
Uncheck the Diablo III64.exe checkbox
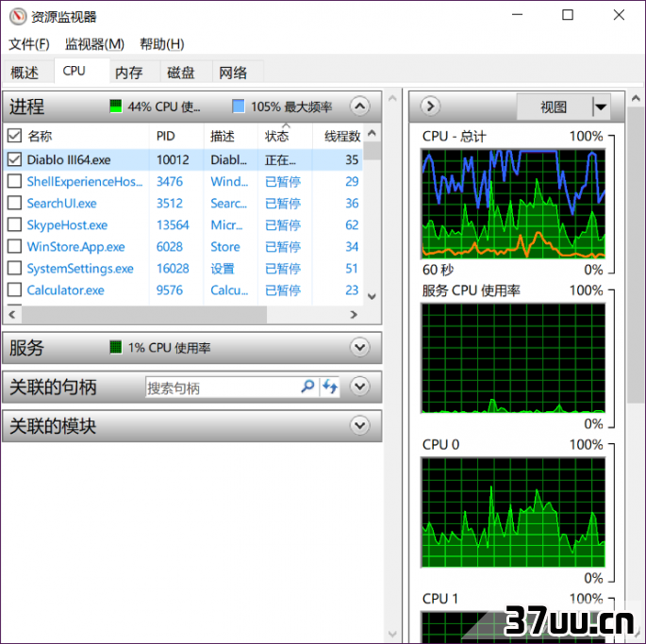(14, 159)
